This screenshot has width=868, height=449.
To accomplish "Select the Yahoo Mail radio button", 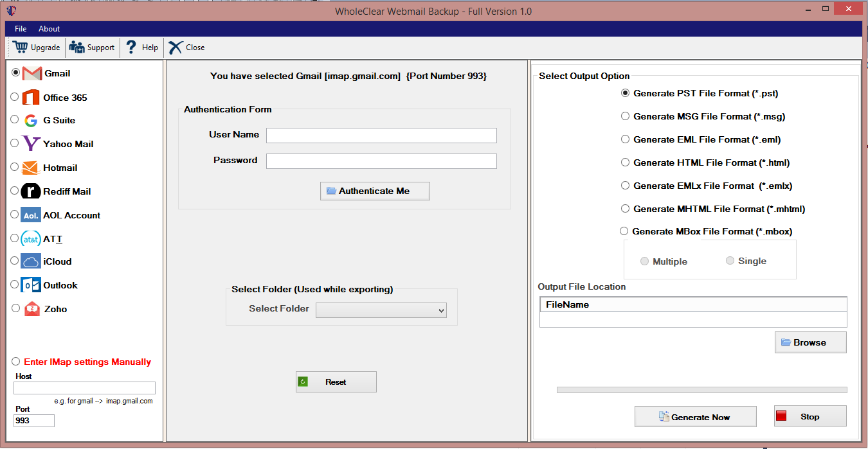I will tap(15, 143).
